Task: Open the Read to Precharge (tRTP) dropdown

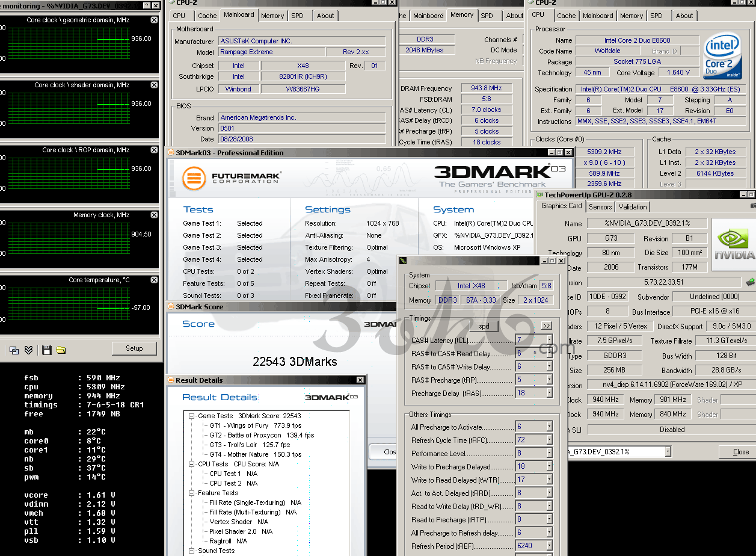Action: click(x=549, y=519)
